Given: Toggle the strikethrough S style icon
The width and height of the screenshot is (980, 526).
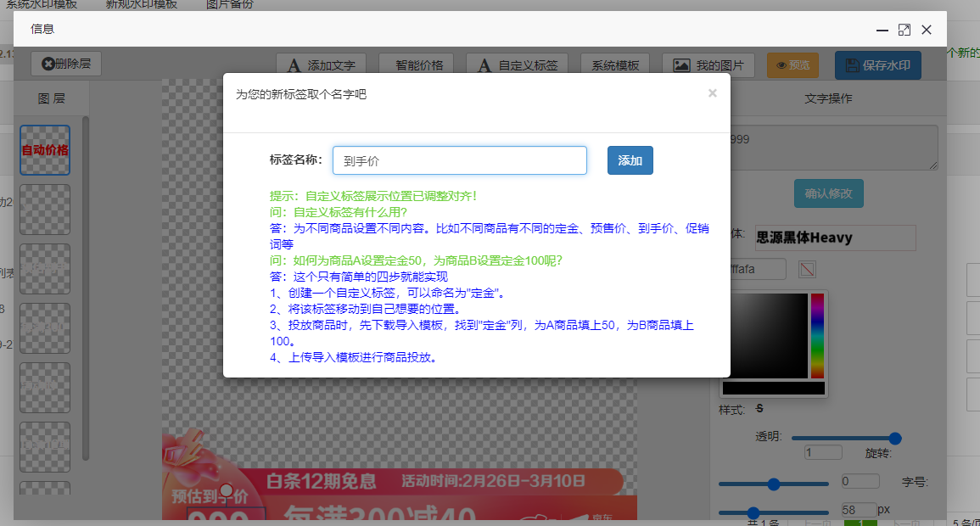Looking at the screenshot, I should (759, 409).
